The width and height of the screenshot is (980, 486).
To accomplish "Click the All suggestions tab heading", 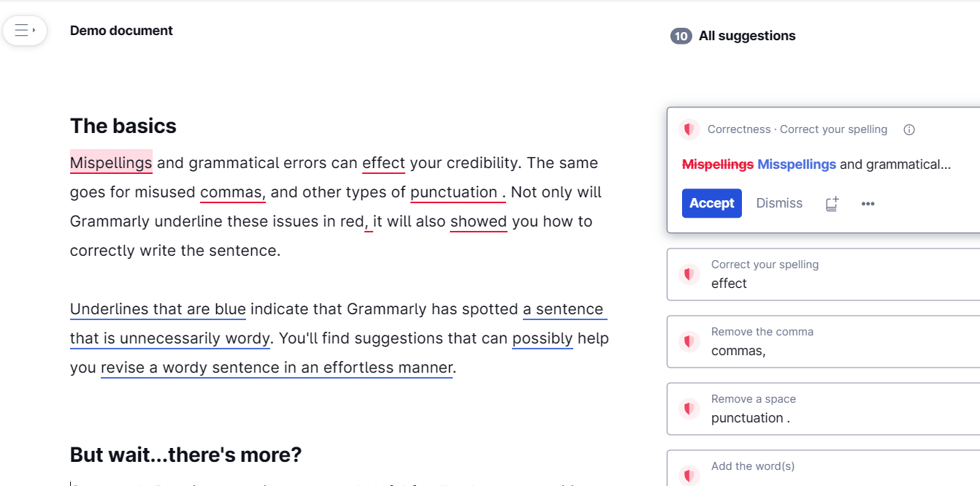I will pyautogui.click(x=747, y=36).
